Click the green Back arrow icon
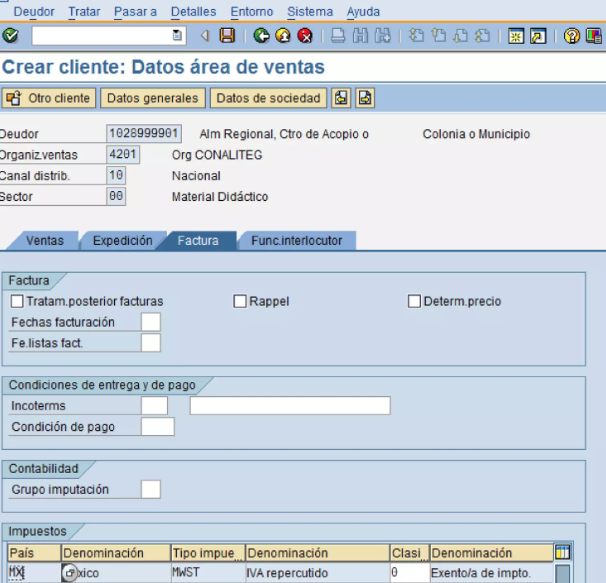 [x=261, y=36]
